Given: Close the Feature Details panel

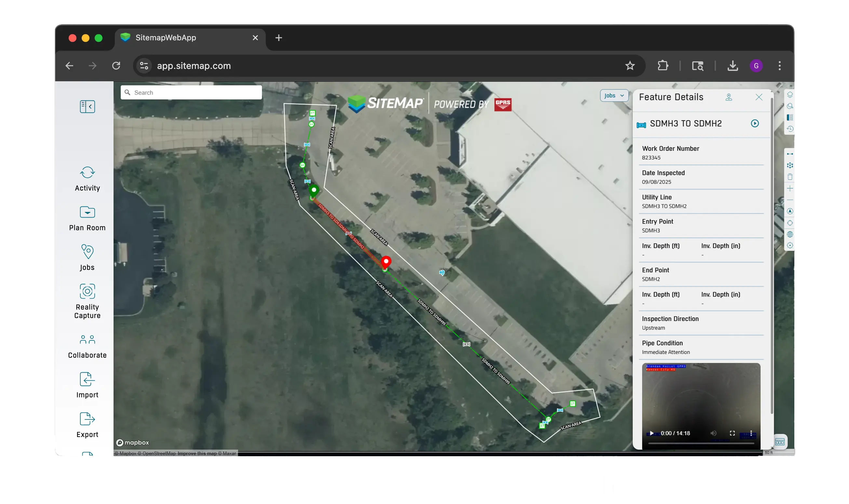Looking at the screenshot, I should [759, 97].
